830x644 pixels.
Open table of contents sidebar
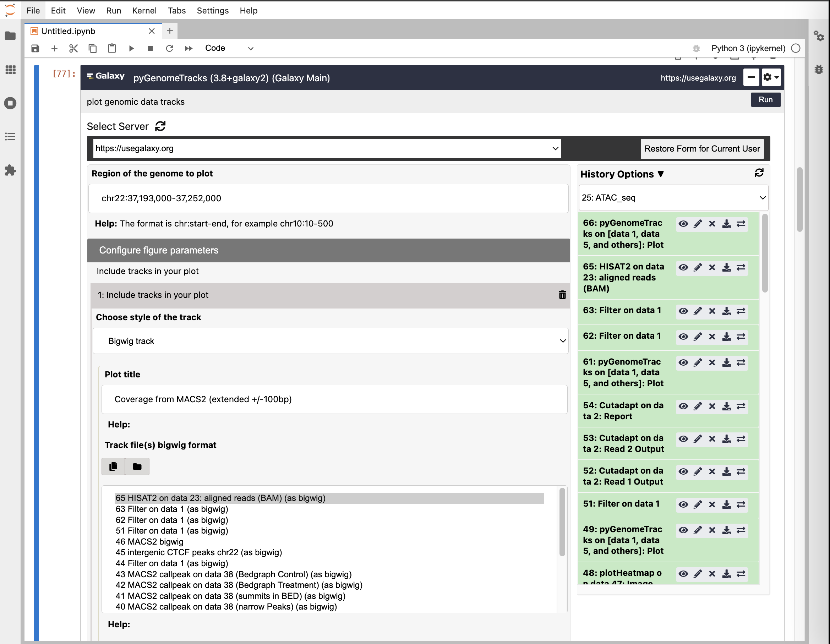pos(10,136)
